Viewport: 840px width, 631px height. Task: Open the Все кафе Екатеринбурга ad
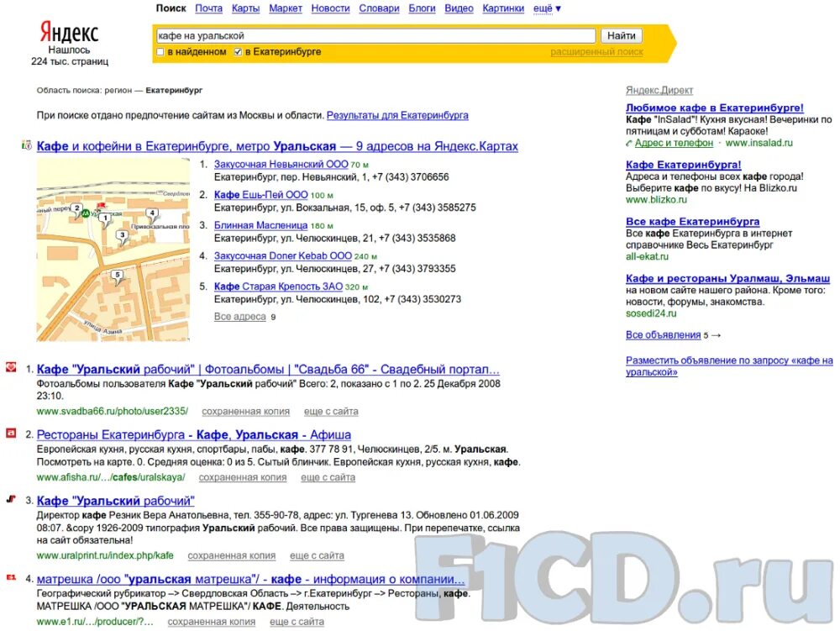click(693, 221)
